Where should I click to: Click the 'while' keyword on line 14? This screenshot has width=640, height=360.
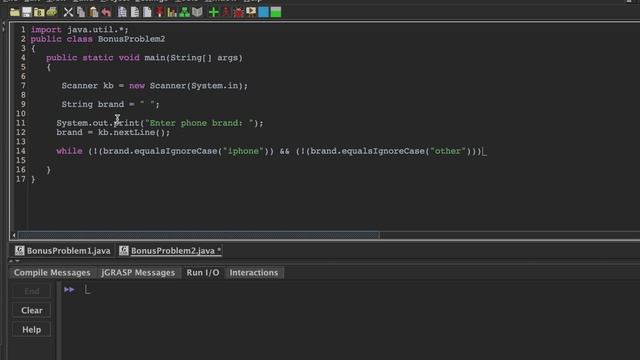69,151
